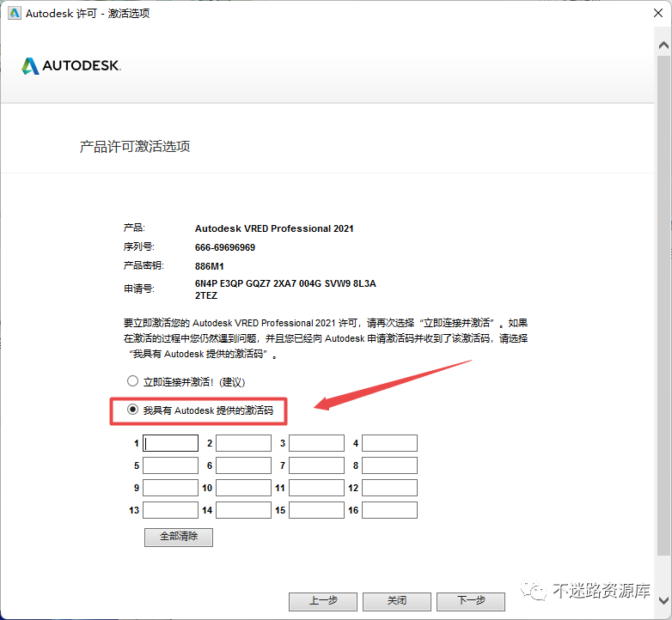Click the 上一步 back button
This screenshot has height=620, width=672.
tap(323, 601)
